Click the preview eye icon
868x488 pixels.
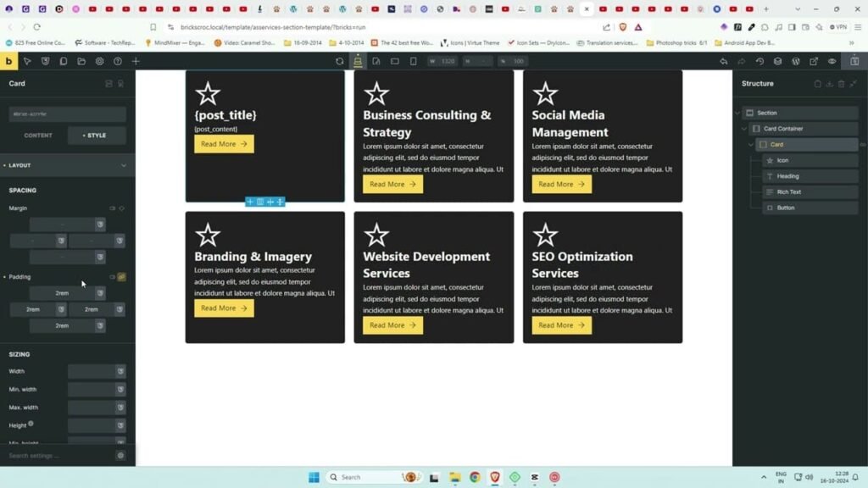point(832,61)
